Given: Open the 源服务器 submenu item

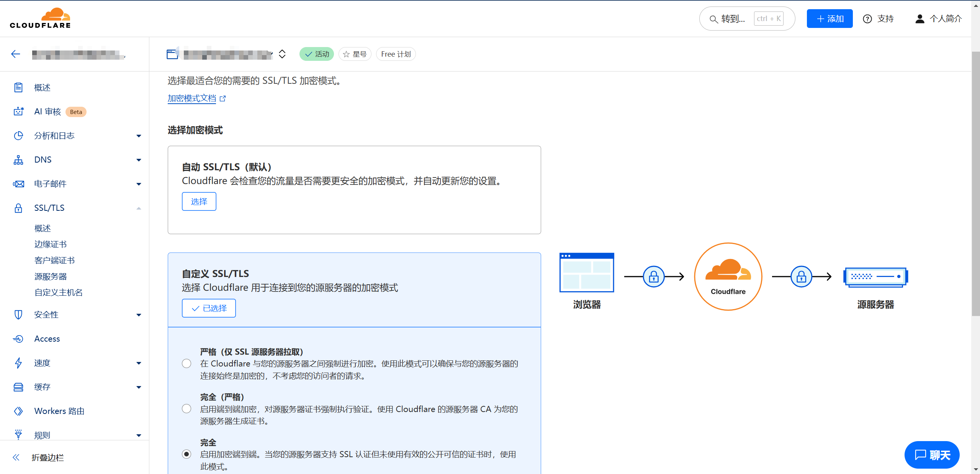Looking at the screenshot, I should 51,276.
